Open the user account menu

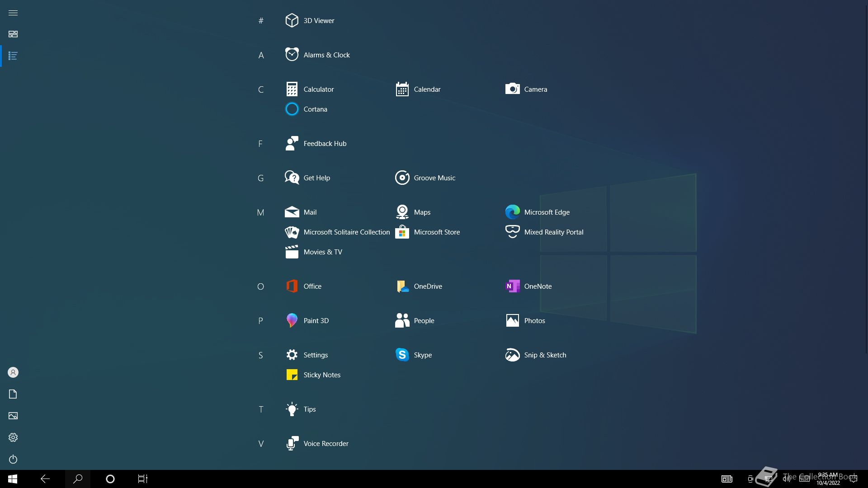13,372
